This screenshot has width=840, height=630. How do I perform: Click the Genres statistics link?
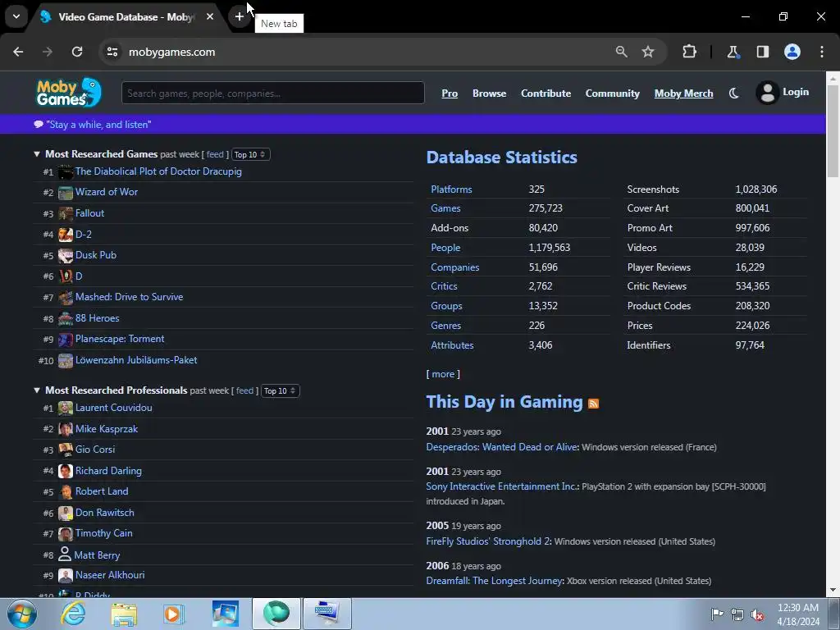click(x=445, y=325)
